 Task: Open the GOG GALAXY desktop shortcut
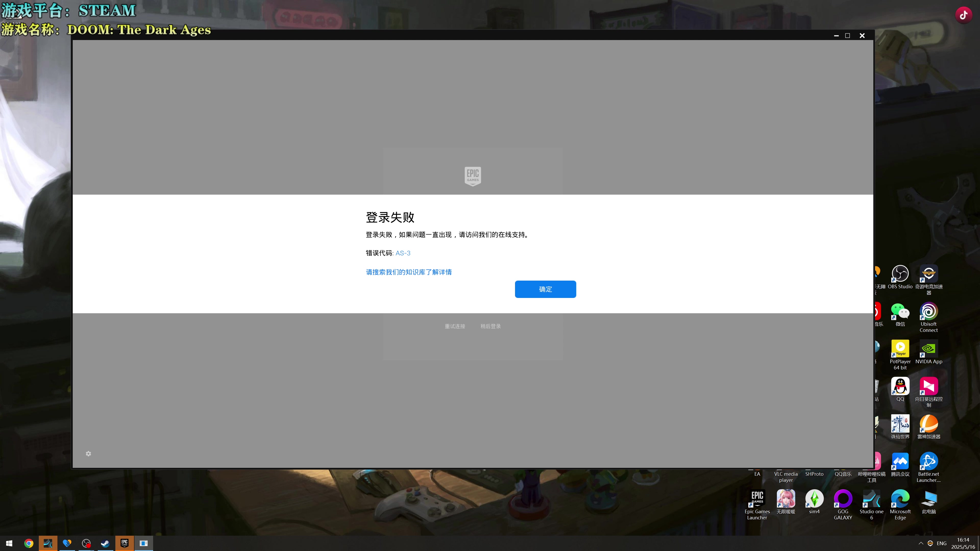click(x=843, y=505)
